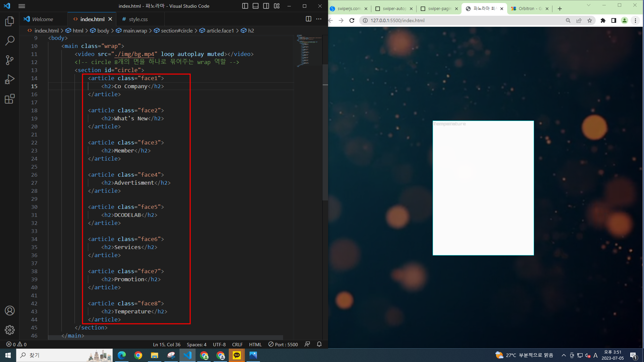The width and height of the screenshot is (644, 362).
Task: Toggle the bottom panel layout button
Action: [256, 6]
